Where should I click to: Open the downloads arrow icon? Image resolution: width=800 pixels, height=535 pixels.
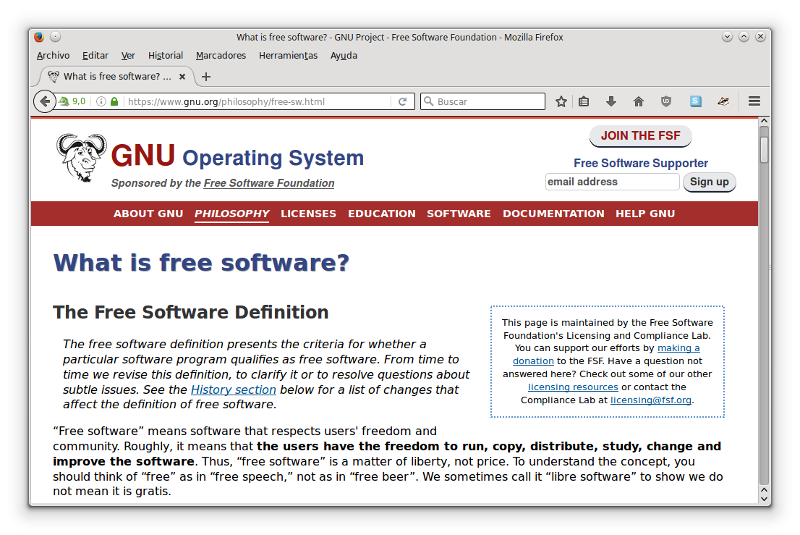tap(611, 101)
